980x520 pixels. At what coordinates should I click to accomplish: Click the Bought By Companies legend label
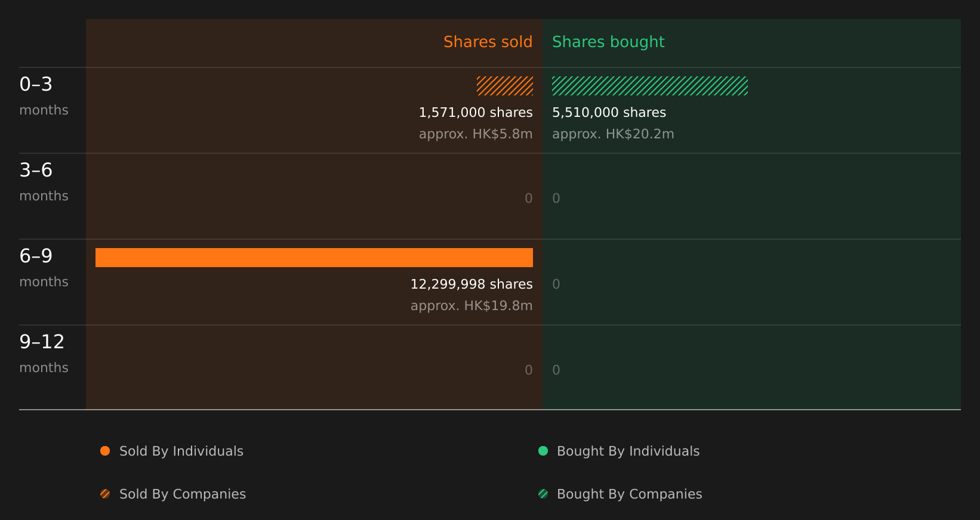629,494
